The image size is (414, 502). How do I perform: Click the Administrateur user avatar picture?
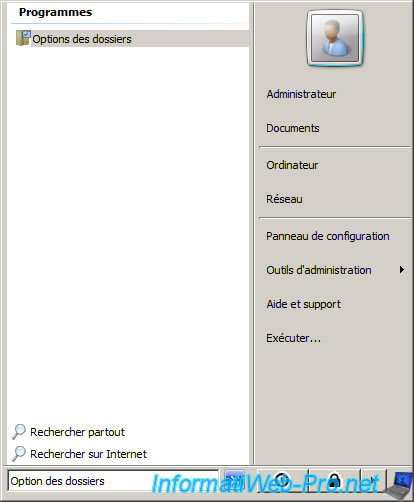[x=335, y=38]
